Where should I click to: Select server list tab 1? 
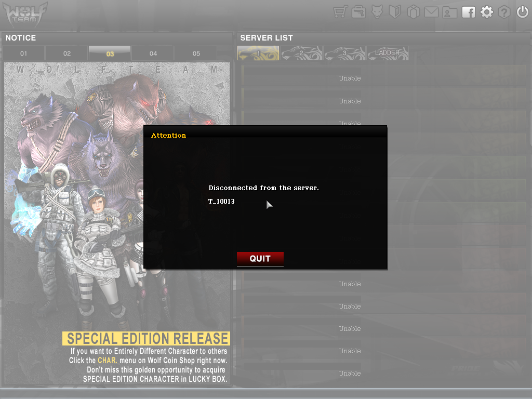click(258, 54)
